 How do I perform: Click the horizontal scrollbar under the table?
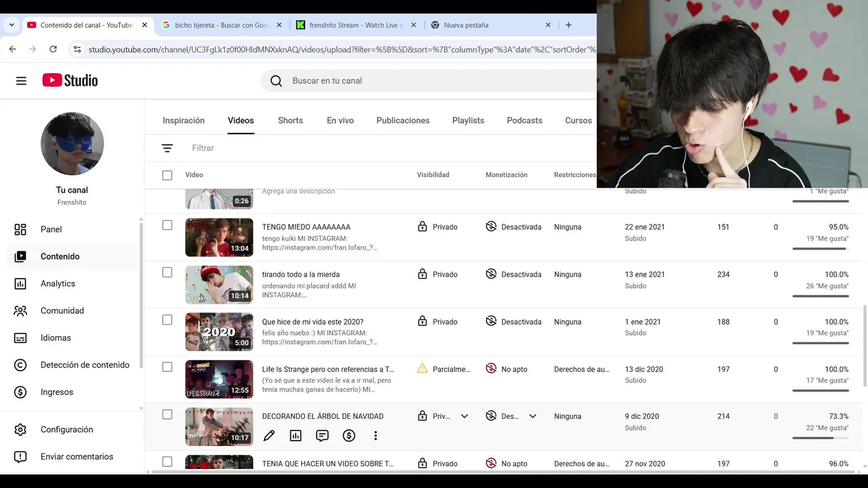point(503,470)
